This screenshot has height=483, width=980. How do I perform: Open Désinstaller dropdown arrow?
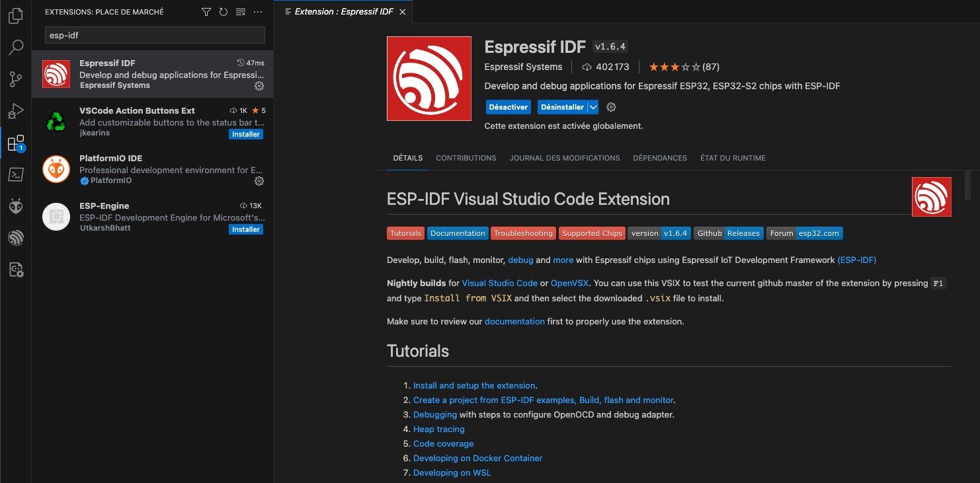pyautogui.click(x=593, y=107)
